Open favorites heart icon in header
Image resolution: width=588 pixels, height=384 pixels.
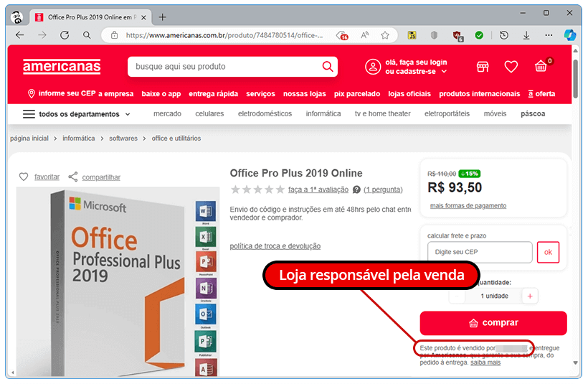pyautogui.click(x=511, y=67)
